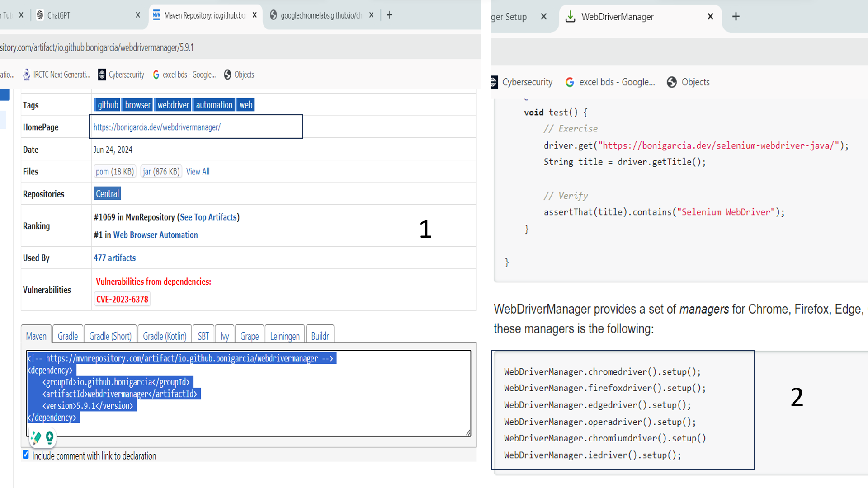Switch to the Buildr tab
This screenshot has height=488, width=868.
pyautogui.click(x=320, y=336)
